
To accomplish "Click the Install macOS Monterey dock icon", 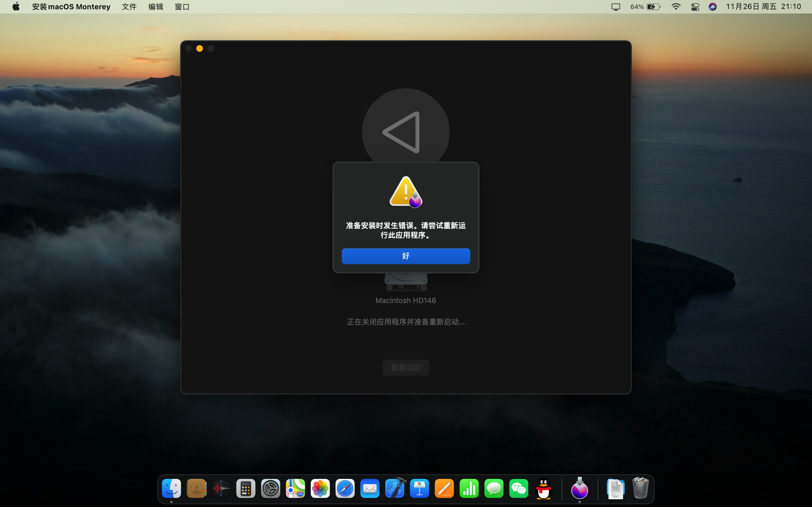I will [x=579, y=489].
